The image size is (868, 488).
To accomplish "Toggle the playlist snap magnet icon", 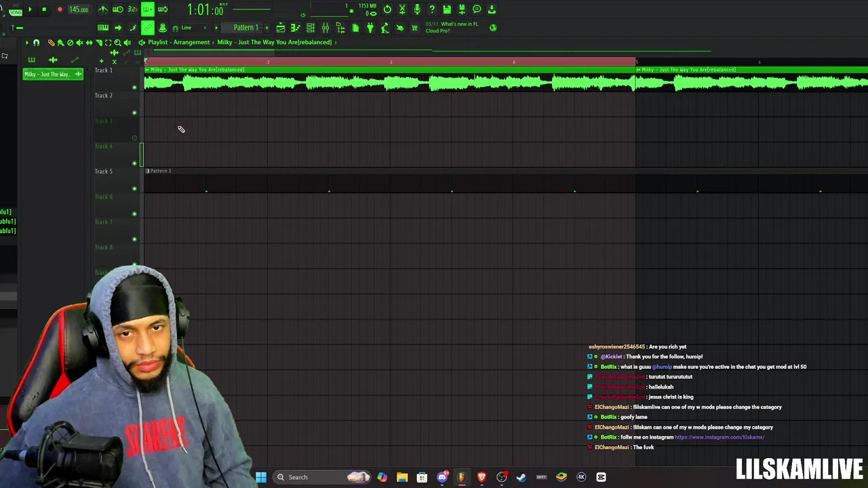I will (x=36, y=42).
